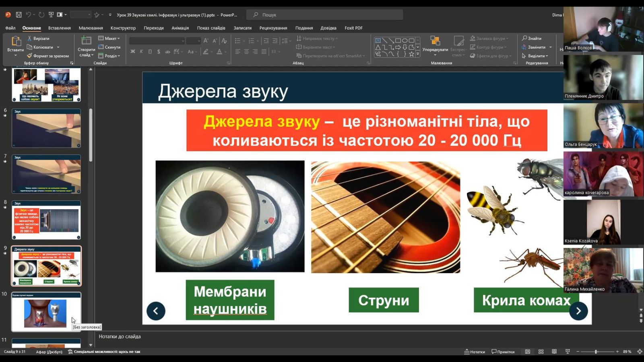This screenshot has height=362, width=644.
Task: Open the Анімація ribbon tab
Action: (180, 28)
